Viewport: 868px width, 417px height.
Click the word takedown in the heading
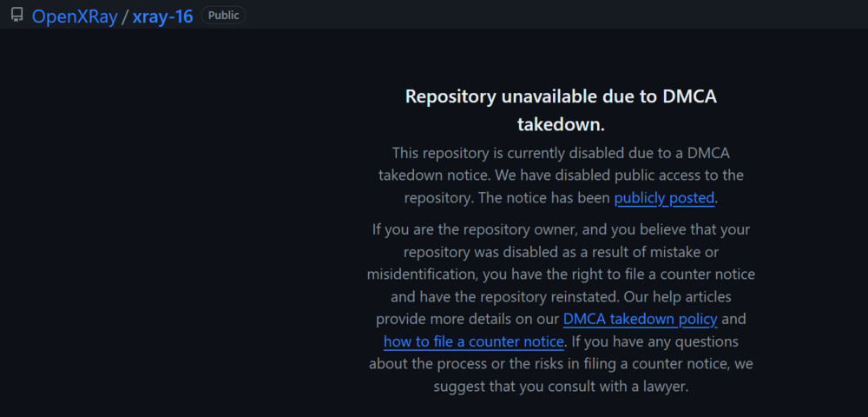pos(561,123)
